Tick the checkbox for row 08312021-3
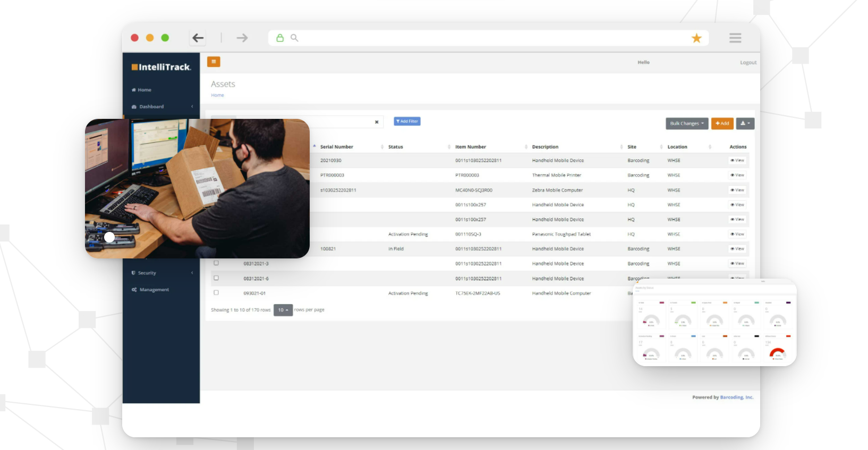The image size is (868, 450). pyautogui.click(x=216, y=263)
